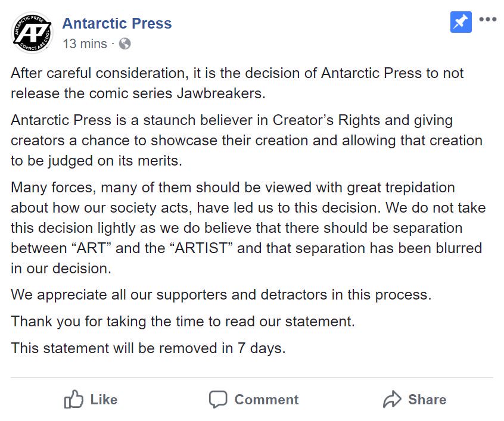
Task: Open the 13 mins timestamp link
Action: pos(85,43)
